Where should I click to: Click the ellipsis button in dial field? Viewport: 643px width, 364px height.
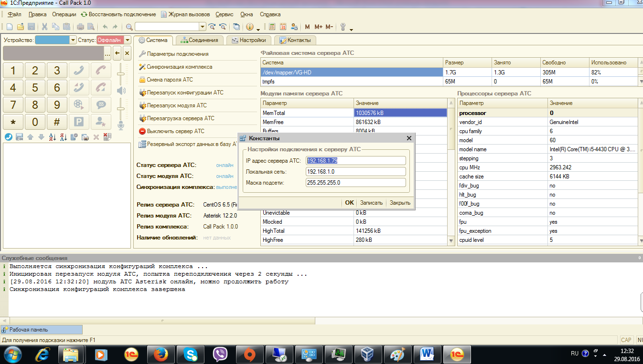[x=107, y=53]
